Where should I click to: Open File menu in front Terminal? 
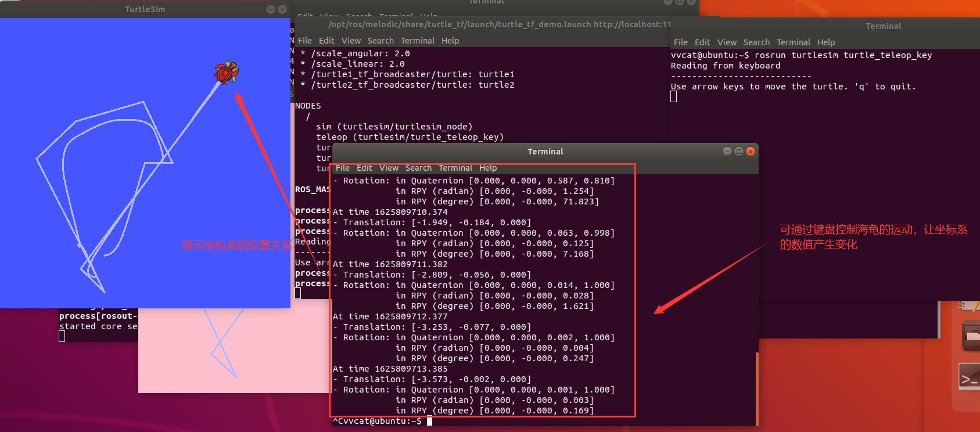tap(343, 168)
